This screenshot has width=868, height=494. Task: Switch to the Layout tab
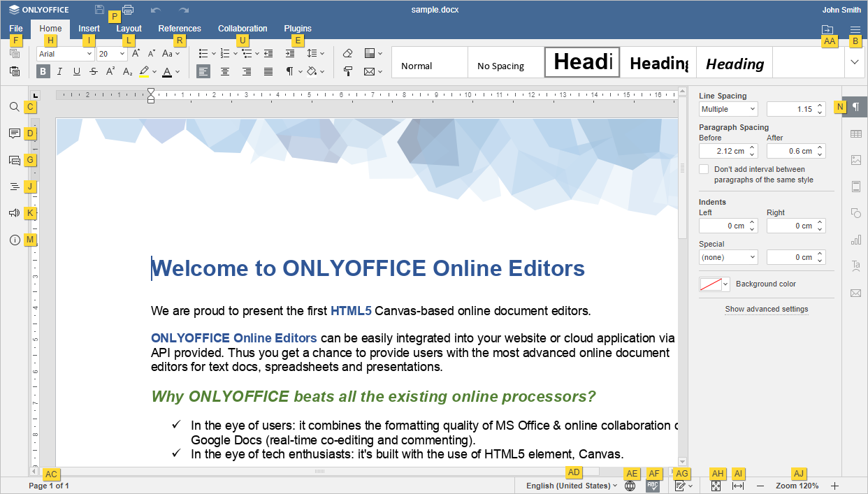point(129,29)
